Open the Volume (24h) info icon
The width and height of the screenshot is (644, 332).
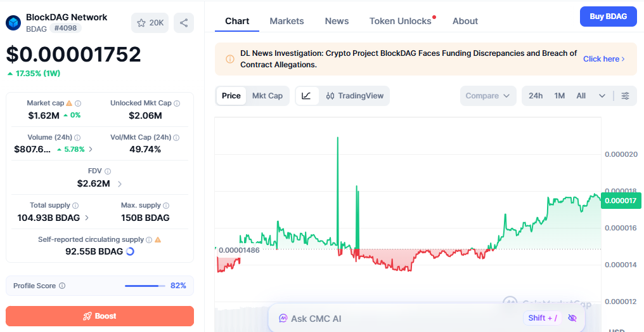(x=77, y=137)
